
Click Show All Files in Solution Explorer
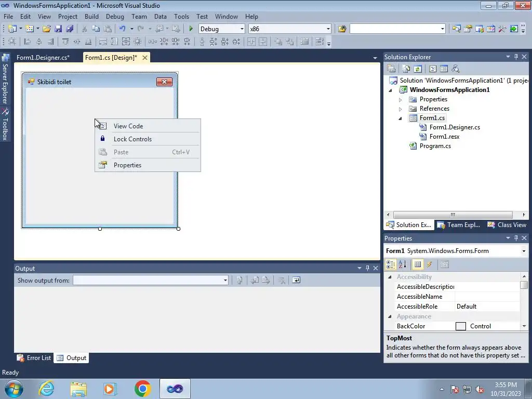point(406,69)
